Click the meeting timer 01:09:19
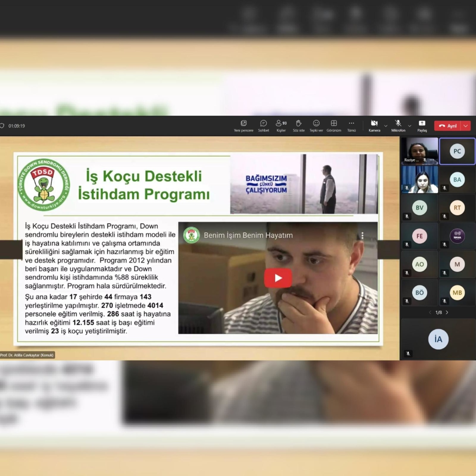This screenshot has height=476, width=476. tap(17, 126)
